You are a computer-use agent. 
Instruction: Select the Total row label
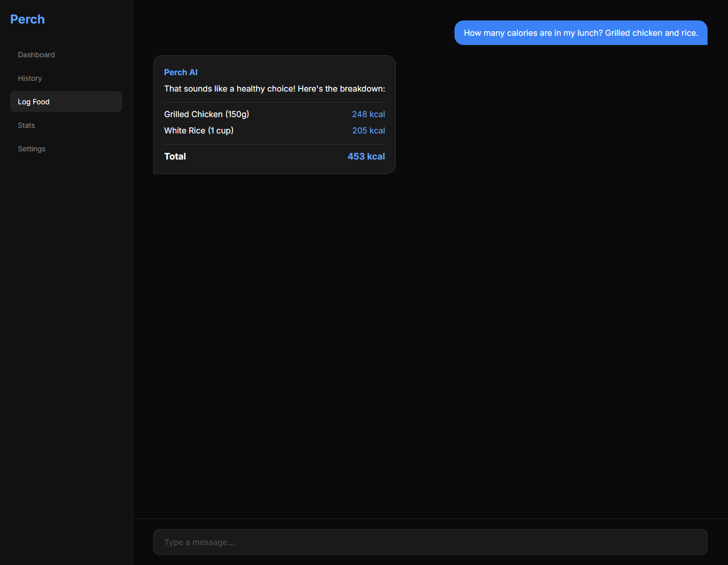pos(175,156)
